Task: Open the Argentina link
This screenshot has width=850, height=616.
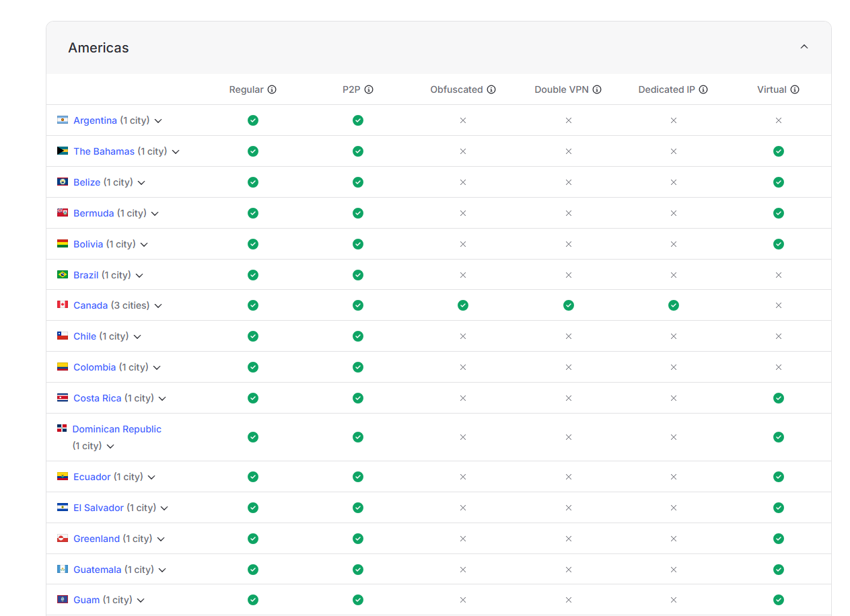Action: [x=95, y=120]
